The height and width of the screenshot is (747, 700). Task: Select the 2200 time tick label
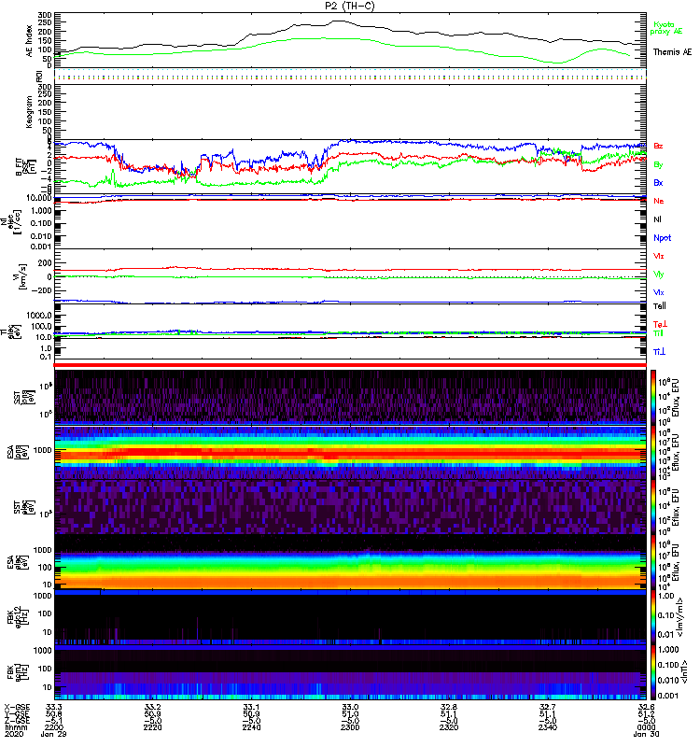(x=54, y=727)
